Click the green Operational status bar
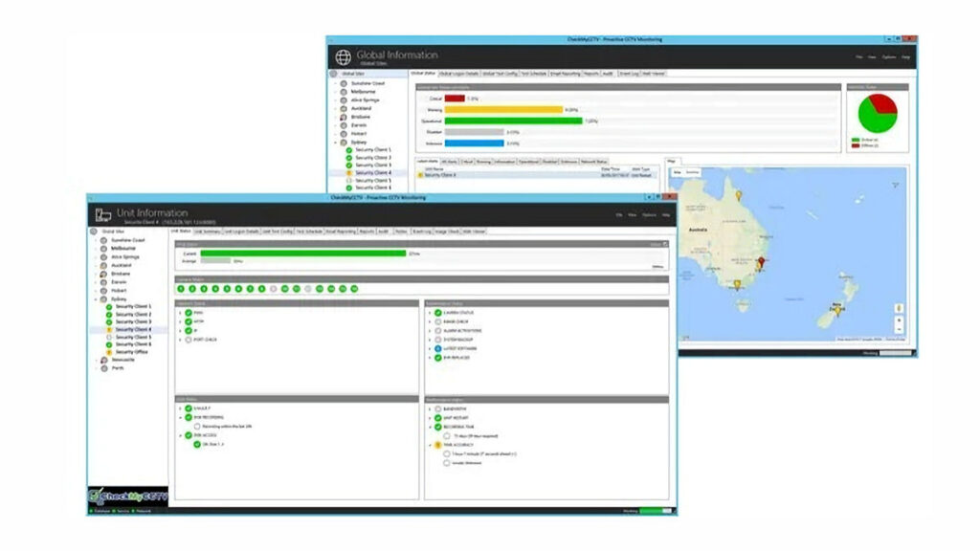980x551 pixels. tap(514, 121)
